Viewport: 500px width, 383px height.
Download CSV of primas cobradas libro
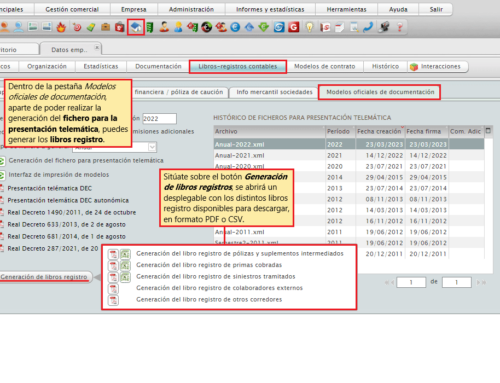125,266
